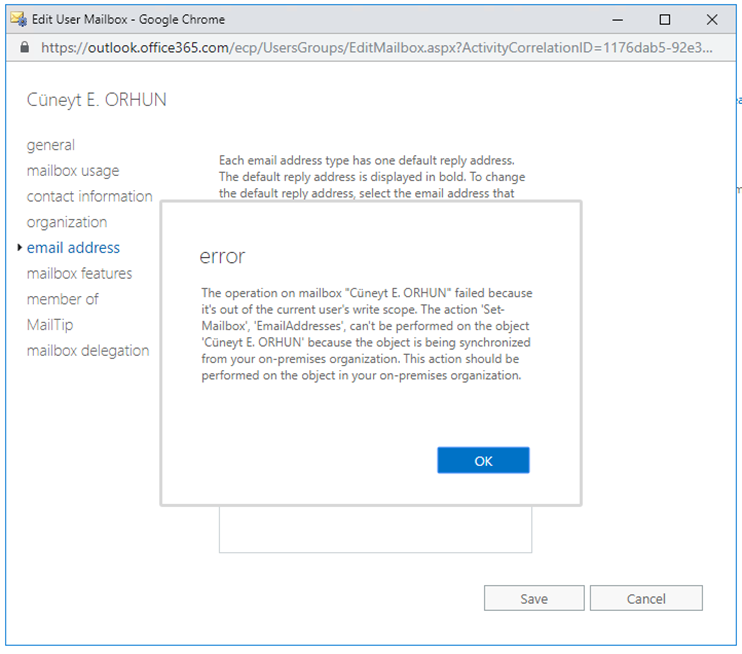Viewport: 742px width, 654px height.
Task: Click the lock icon in address bar
Action: coord(25,47)
